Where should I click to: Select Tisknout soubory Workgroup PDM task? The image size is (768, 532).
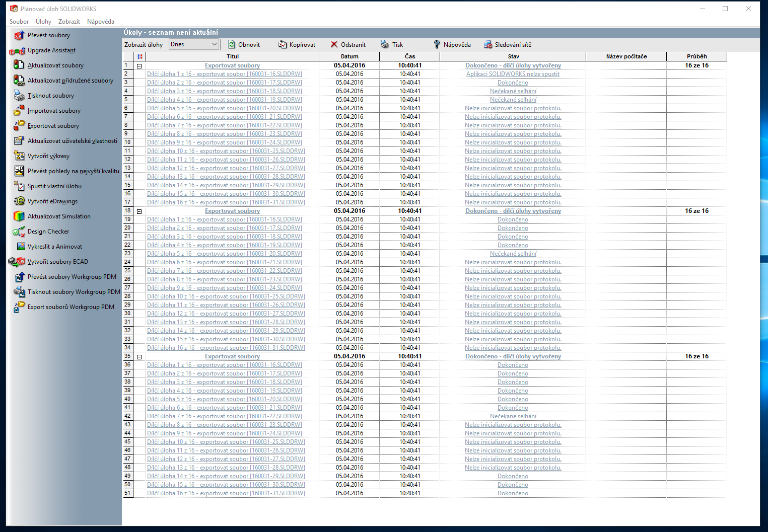tap(74, 292)
